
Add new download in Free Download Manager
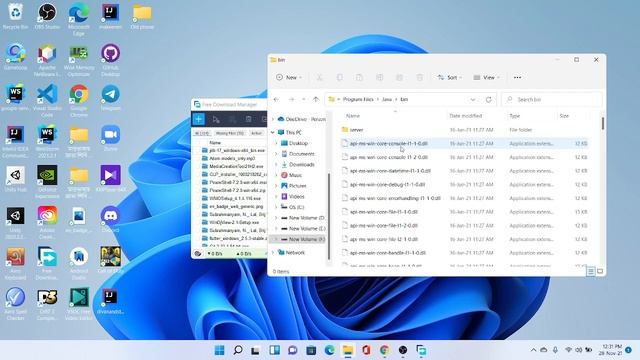tap(199, 119)
